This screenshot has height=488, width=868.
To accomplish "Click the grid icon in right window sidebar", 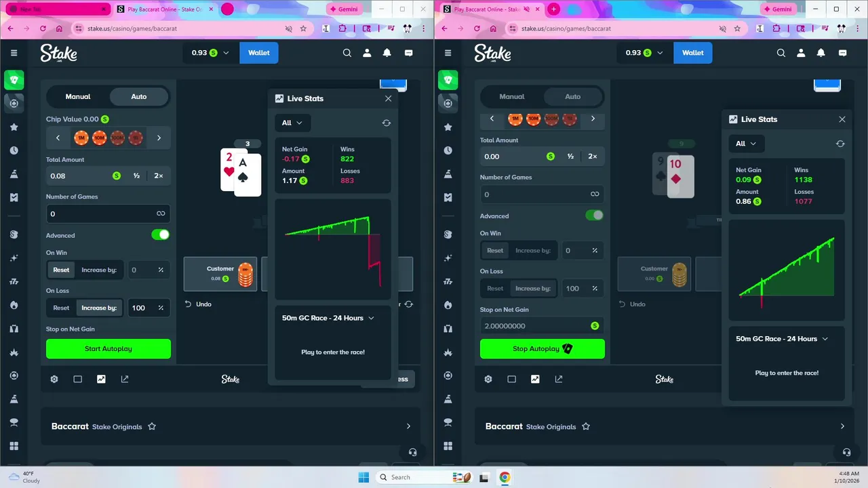I will tap(448, 446).
